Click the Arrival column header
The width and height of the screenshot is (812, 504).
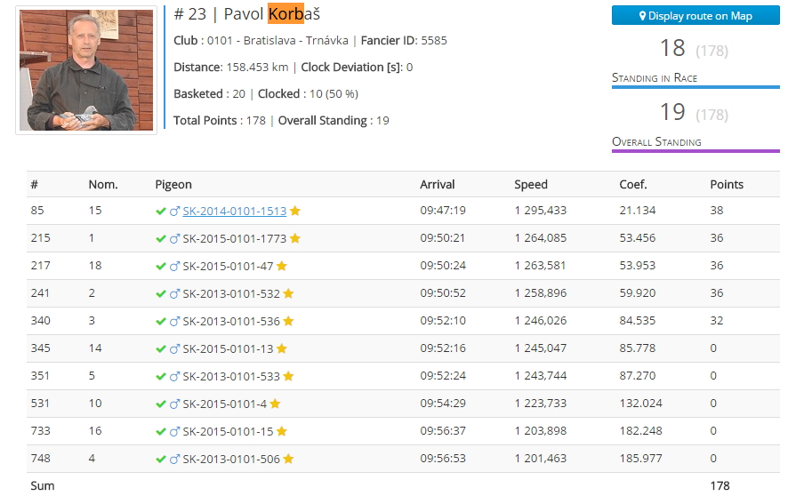pyautogui.click(x=437, y=185)
